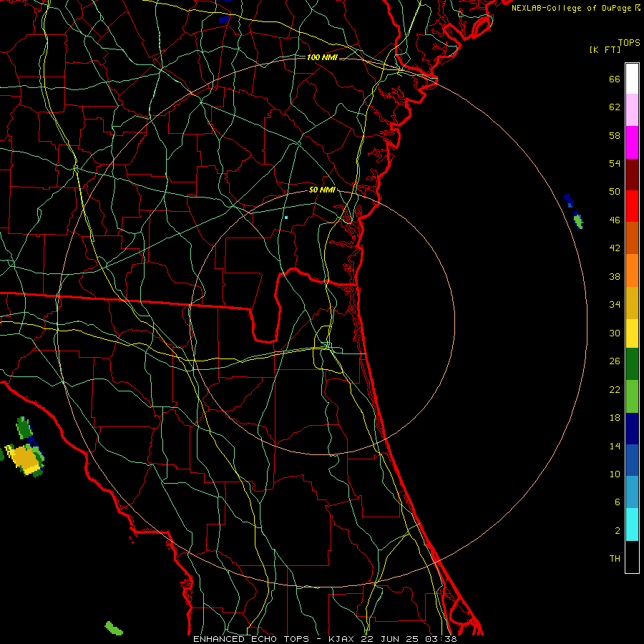Viewport: 644px width, 644px height.
Task: Click the bright red 50 K FT swatch
Action: click(x=632, y=206)
